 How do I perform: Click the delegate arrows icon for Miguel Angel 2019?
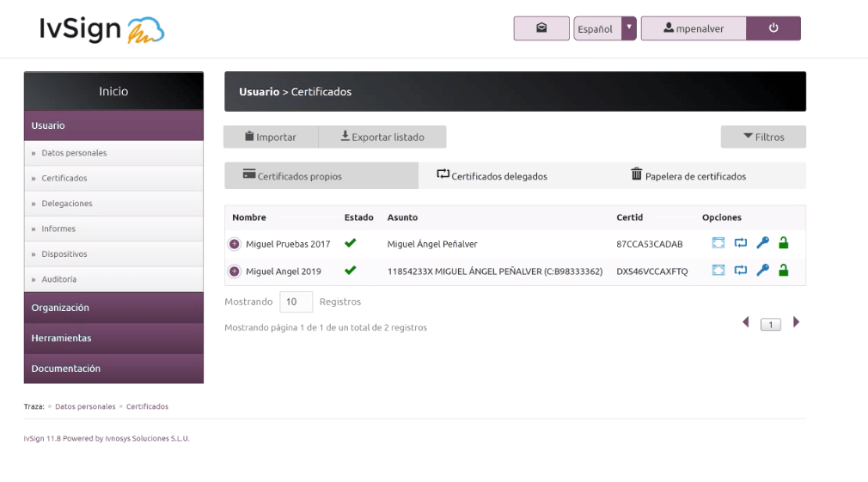(740, 270)
